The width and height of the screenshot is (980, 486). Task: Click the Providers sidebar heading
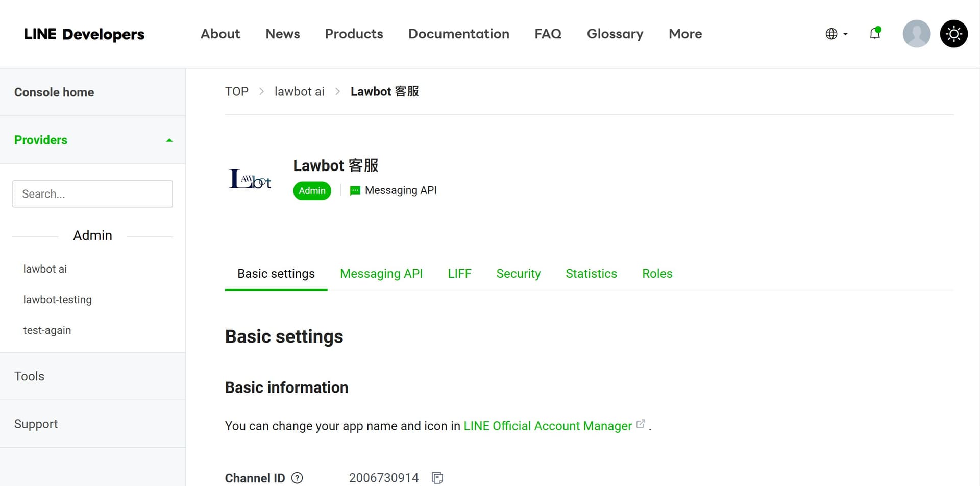(41, 140)
